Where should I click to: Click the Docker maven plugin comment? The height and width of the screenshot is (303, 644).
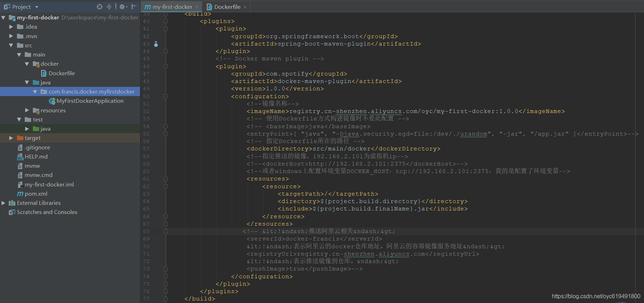(x=270, y=59)
